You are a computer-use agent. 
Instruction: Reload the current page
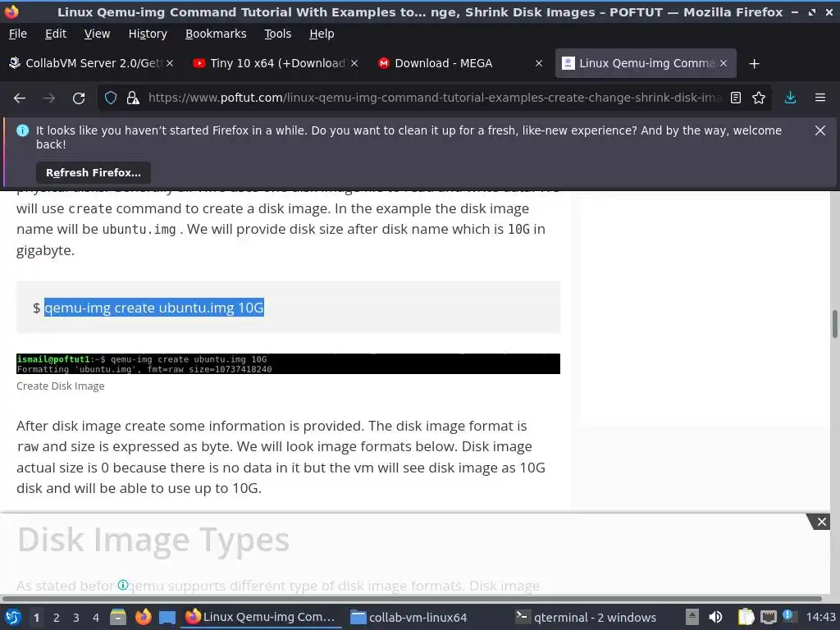79,98
